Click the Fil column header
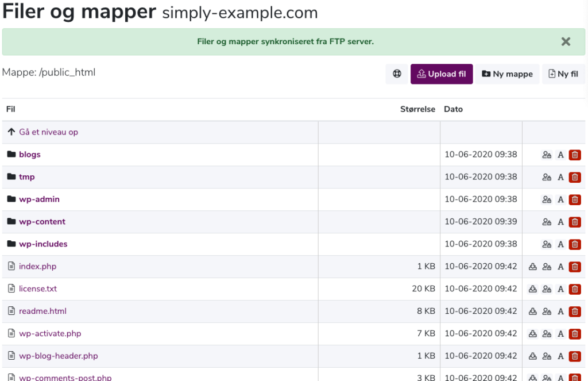This screenshot has height=381, width=588. 10,109
